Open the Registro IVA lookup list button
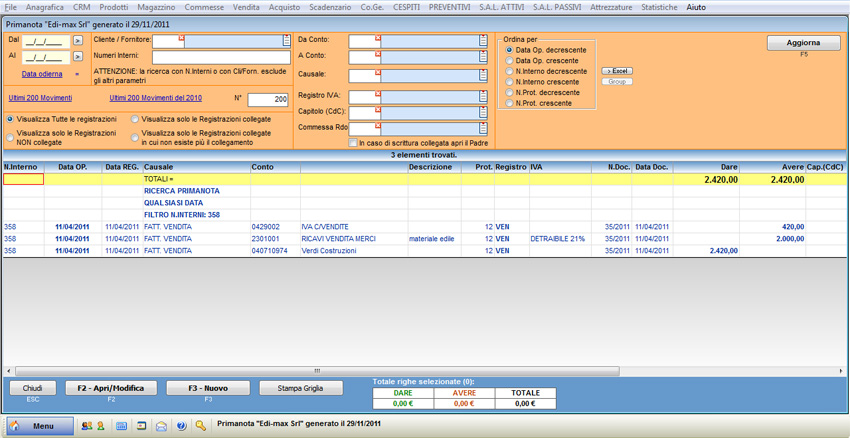The width and height of the screenshot is (850, 438). (483, 97)
